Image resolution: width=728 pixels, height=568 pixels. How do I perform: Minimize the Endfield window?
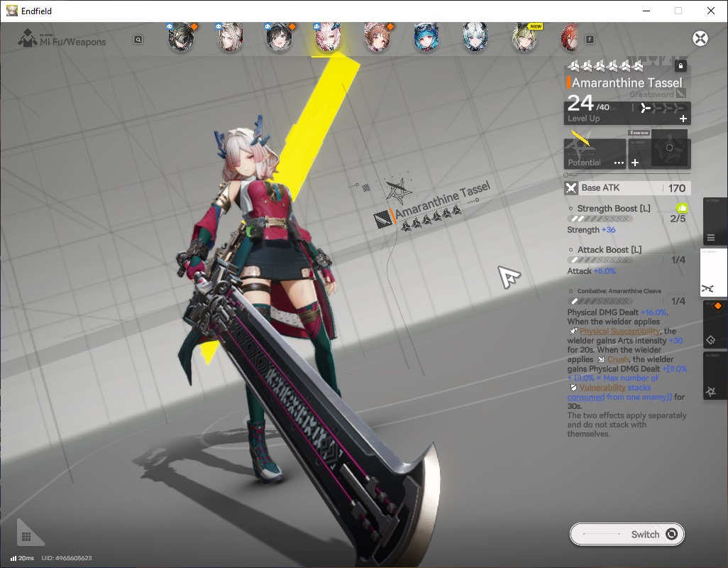[646, 11]
